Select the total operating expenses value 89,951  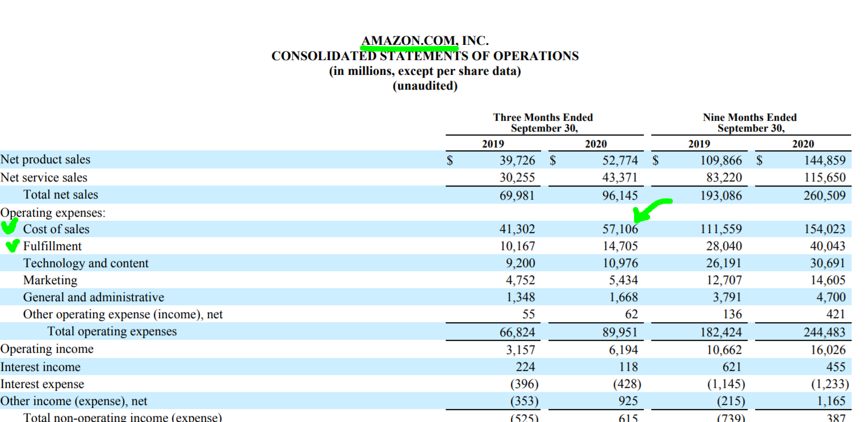point(620,332)
